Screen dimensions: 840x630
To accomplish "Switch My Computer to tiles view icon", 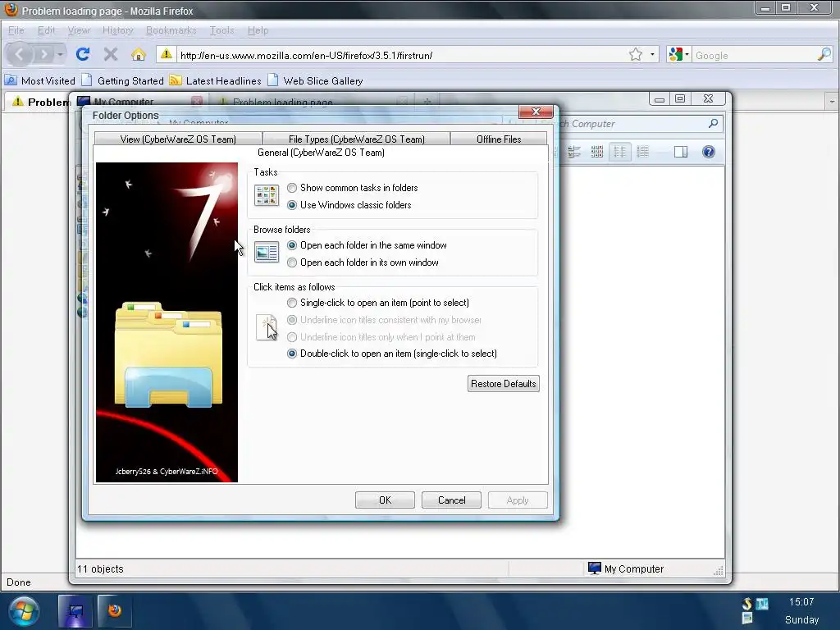I will 573,152.
